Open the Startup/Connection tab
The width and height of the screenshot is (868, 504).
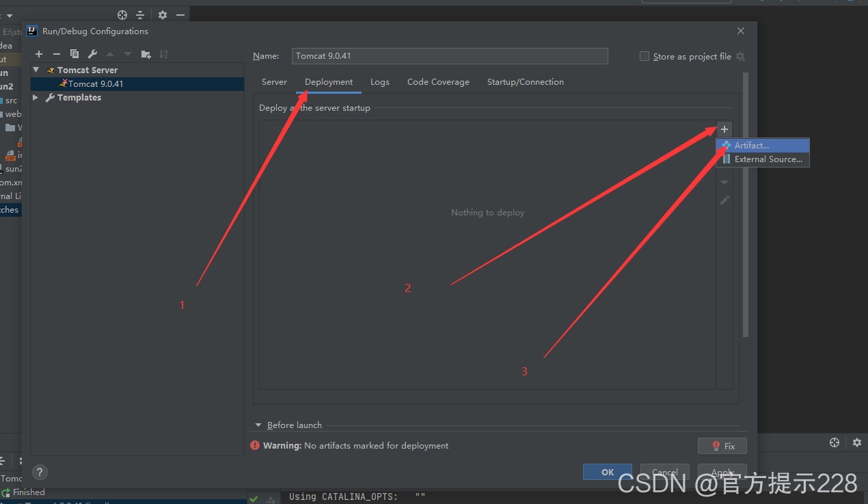(526, 82)
